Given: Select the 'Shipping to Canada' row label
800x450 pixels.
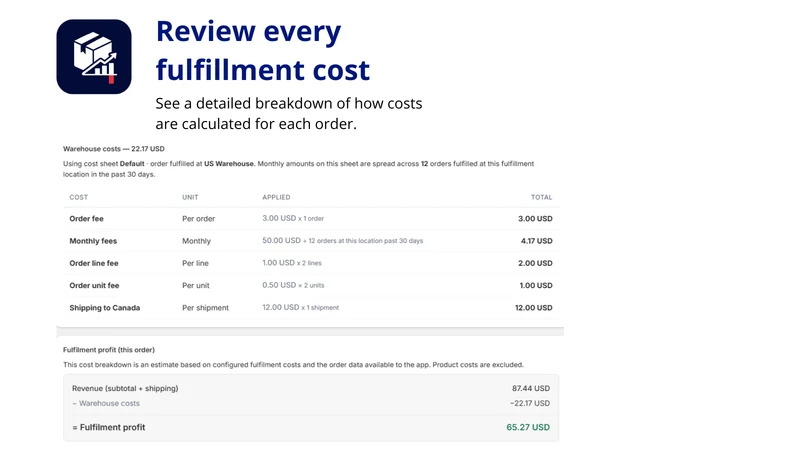Looking at the screenshot, I should pos(105,308).
